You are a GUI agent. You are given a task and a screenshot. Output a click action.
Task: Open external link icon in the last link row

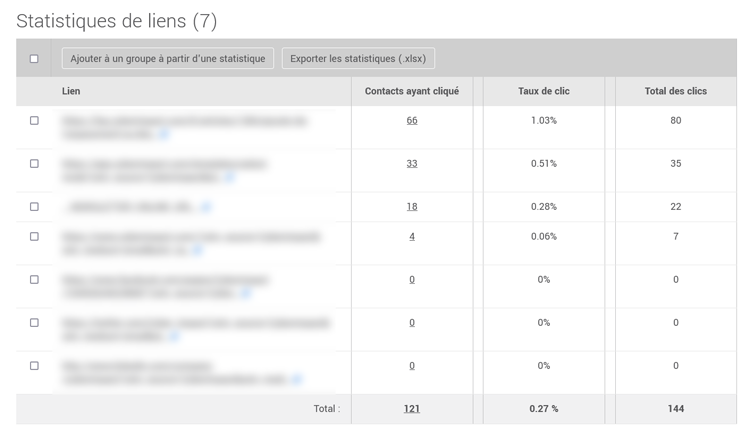296,379
